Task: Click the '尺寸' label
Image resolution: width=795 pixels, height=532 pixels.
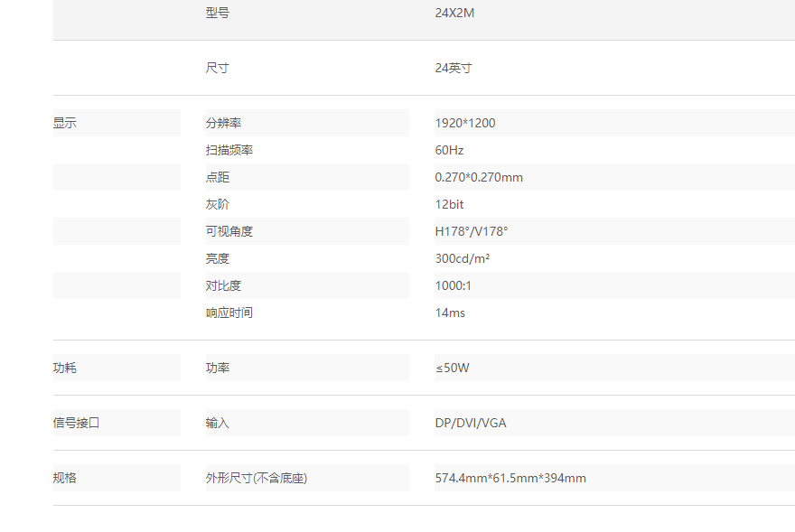Action: (x=218, y=68)
